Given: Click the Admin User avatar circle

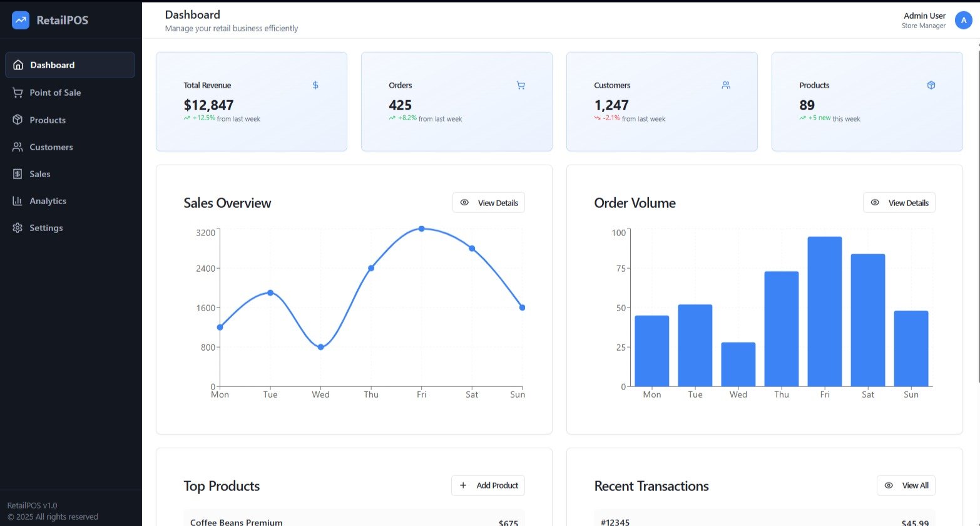Looking at the screenshot, I should tap(963, 20).
